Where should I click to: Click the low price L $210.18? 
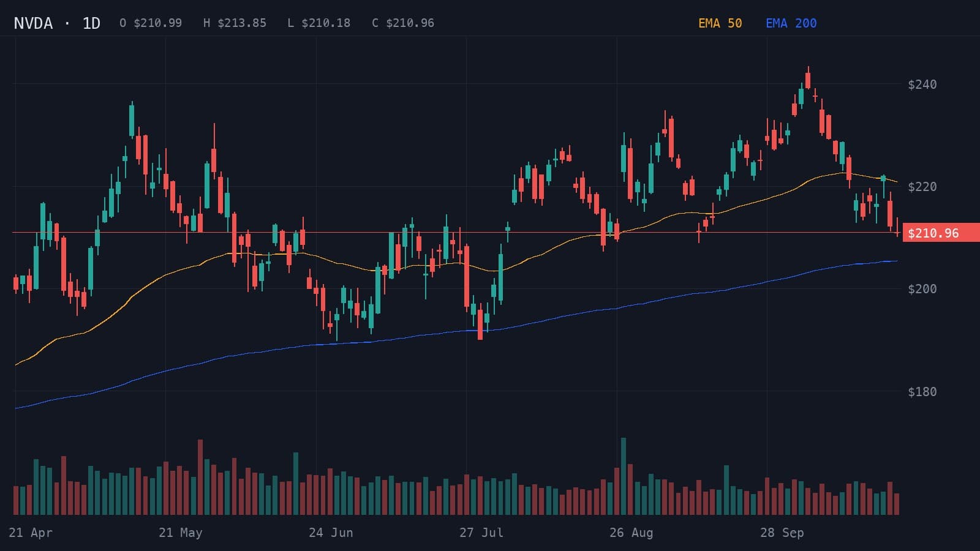pos(319,23)
